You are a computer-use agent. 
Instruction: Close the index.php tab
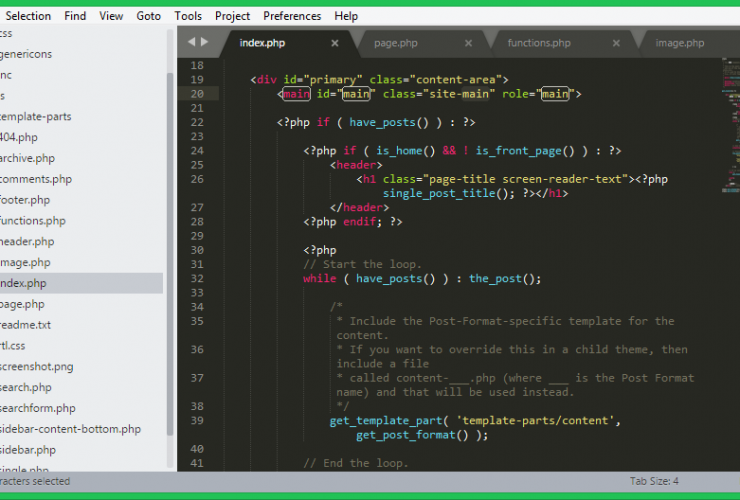(335, 43)
